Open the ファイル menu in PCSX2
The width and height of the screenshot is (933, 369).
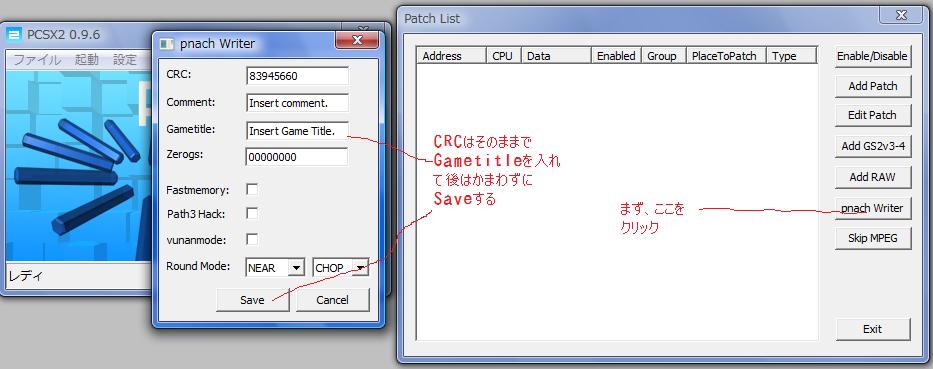pyautogui.click(x=37, y=60)
